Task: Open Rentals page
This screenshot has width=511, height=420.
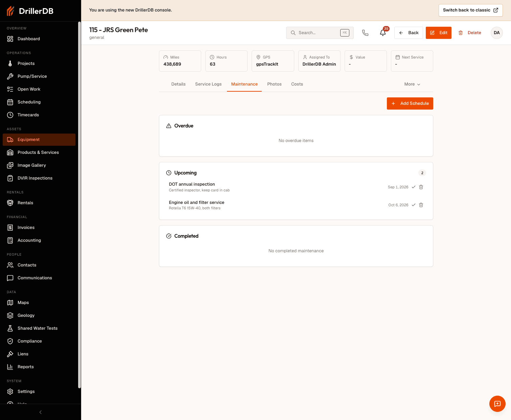Action: tap(39, 203)
